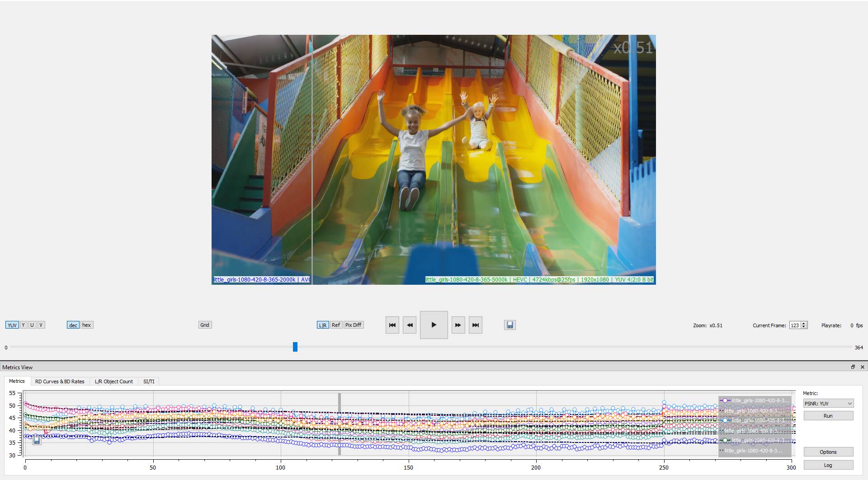Step back one frame
Screen dimensions: 868x480
tap(410, 325)
